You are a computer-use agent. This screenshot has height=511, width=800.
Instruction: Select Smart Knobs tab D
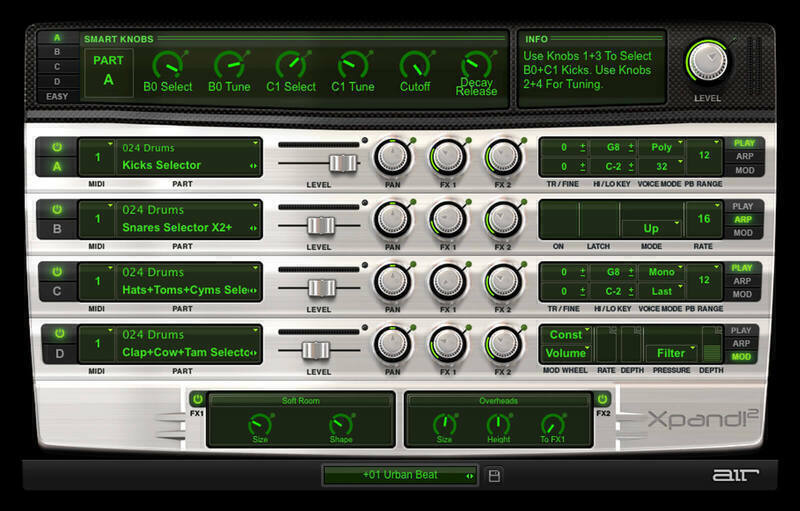[57, 82]
